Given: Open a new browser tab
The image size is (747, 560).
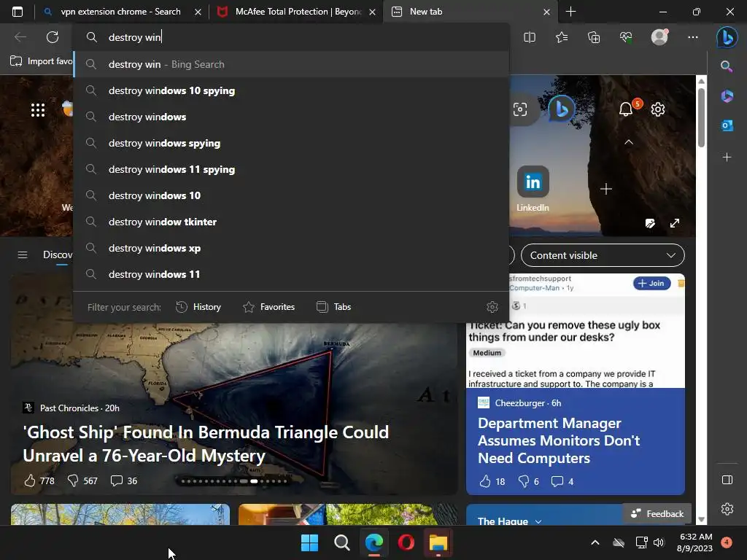Looking at the screenshot, I should pyautogui.click(x=570, y=12).
